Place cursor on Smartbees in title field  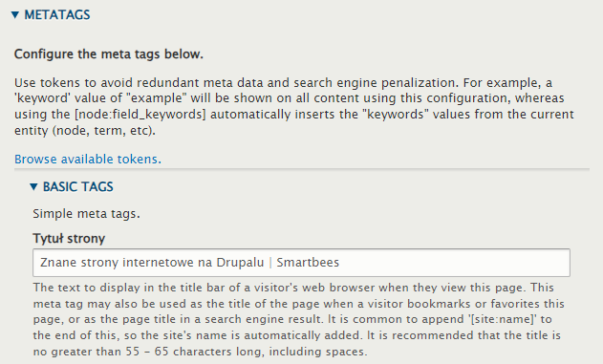308,263
